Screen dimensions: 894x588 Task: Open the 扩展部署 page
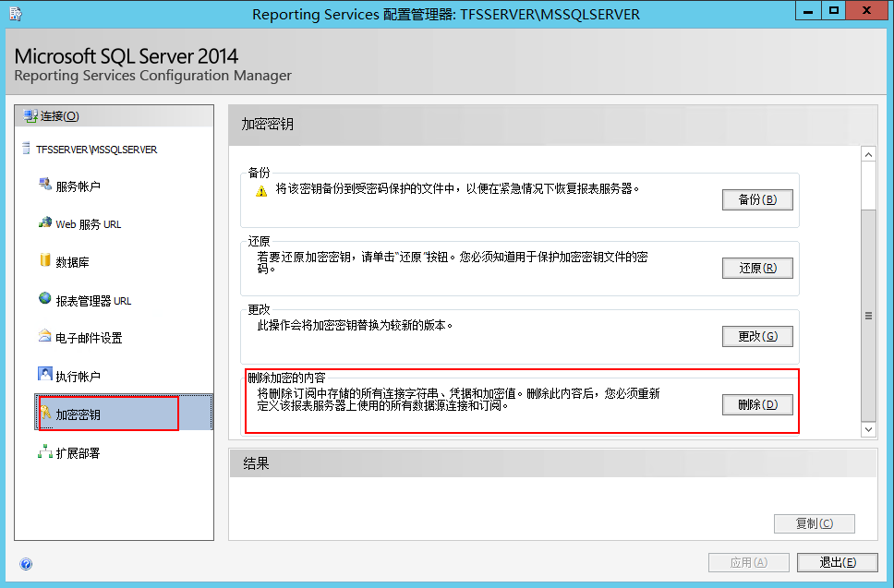(79, 453)
